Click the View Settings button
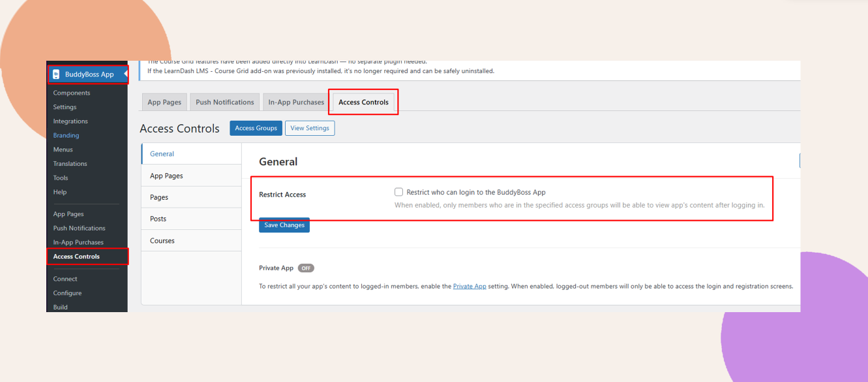Image resolution: width=868 pixels, height=382 pixels. click(310, 128)
